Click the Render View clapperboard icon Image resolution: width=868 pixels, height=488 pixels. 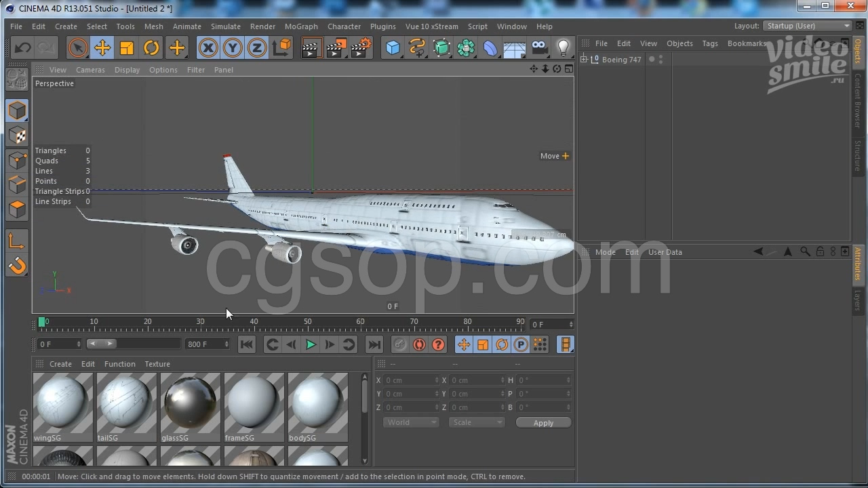coord(311,47)
